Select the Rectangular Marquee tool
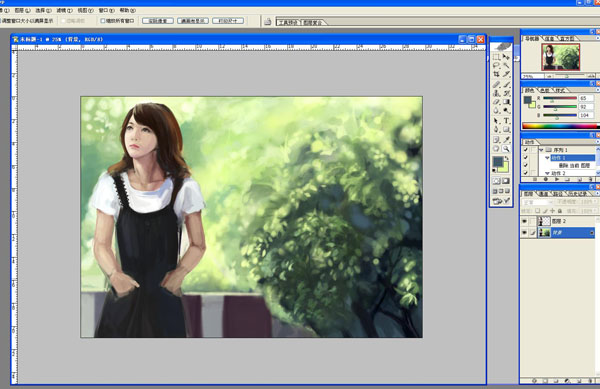Image resolution: width=600 pixels, height=389 pixels. (x=496, y=57)
